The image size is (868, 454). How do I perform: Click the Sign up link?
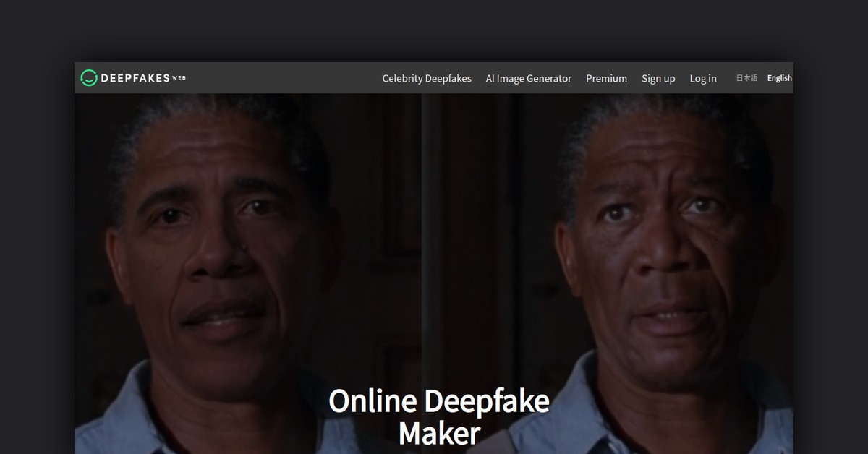click(658, 78)
